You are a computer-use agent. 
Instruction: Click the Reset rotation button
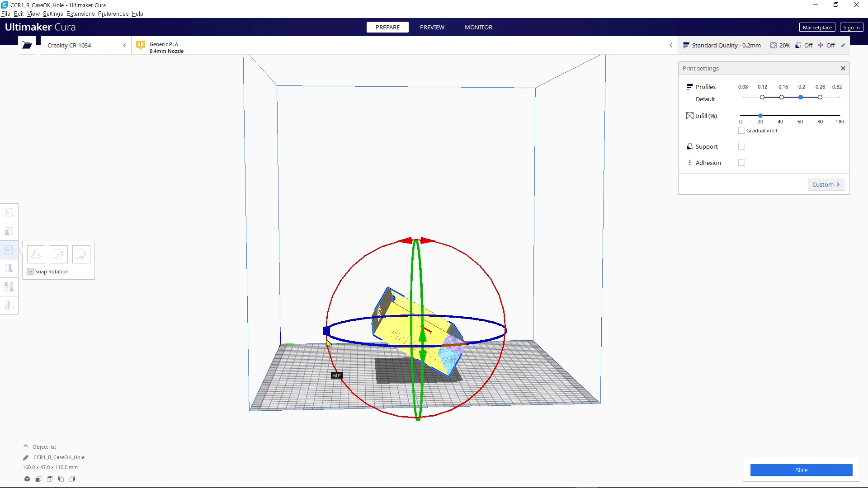tap(36, 254)
